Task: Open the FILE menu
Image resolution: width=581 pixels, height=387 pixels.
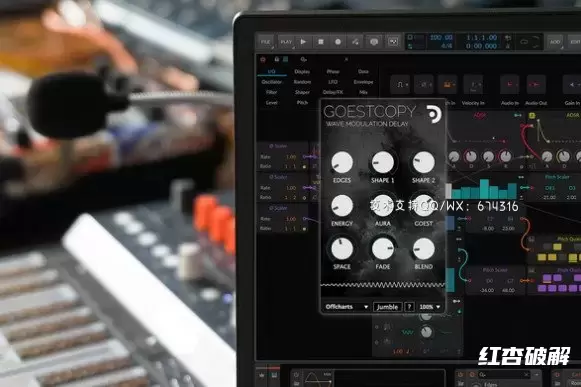Action: 265,42
